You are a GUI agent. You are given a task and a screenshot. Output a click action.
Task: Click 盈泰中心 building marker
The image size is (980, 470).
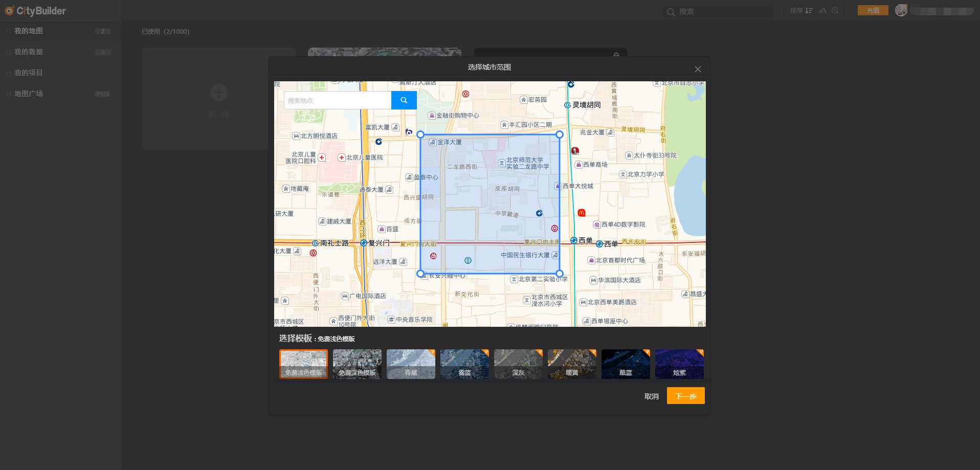click(409, 177)
